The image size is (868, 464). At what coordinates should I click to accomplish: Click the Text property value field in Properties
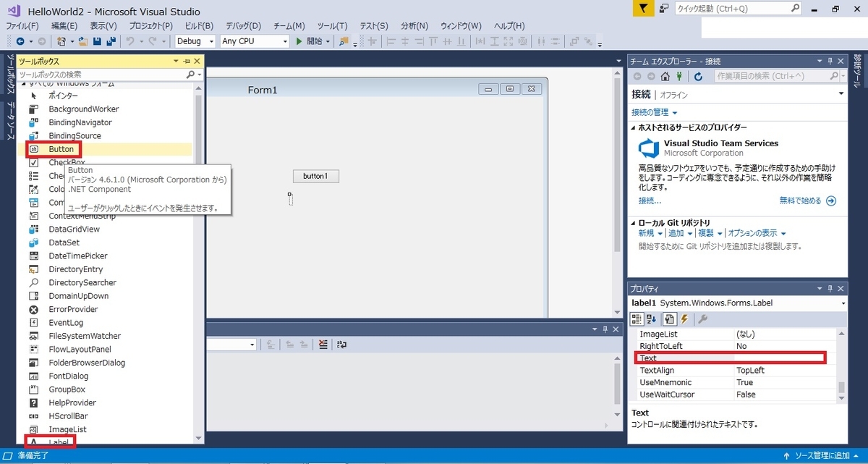[785, 358]
